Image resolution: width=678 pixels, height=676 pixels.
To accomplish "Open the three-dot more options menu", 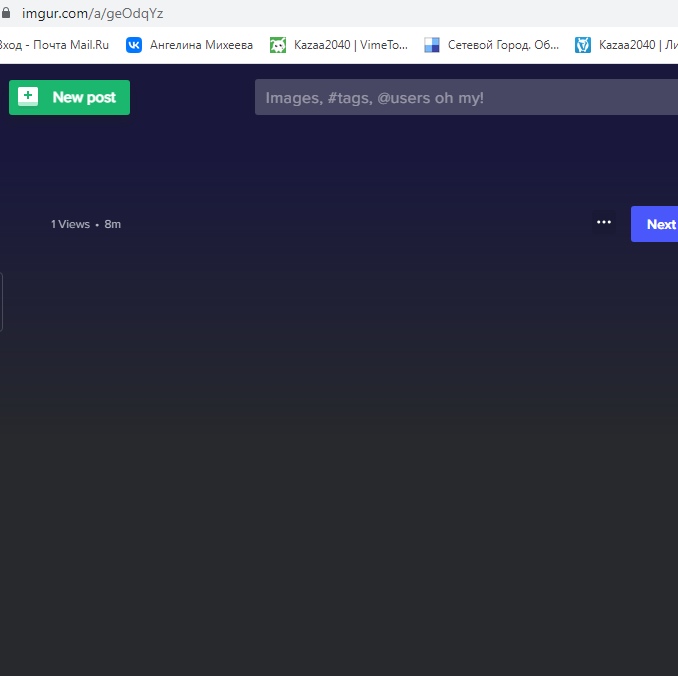I will point(603,223).
